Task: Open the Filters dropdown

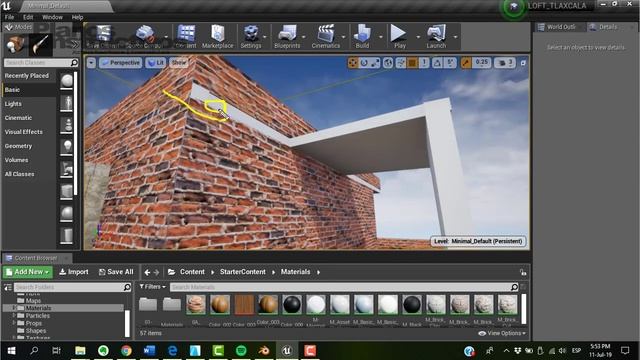Action: coord(152,287)
